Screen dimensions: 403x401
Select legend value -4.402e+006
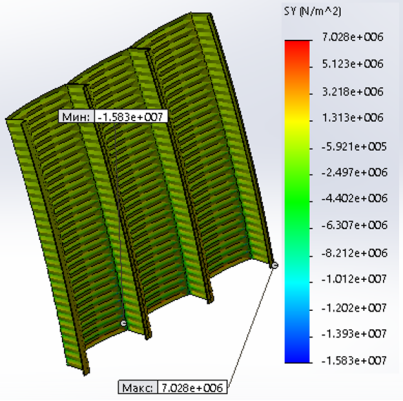354,198
